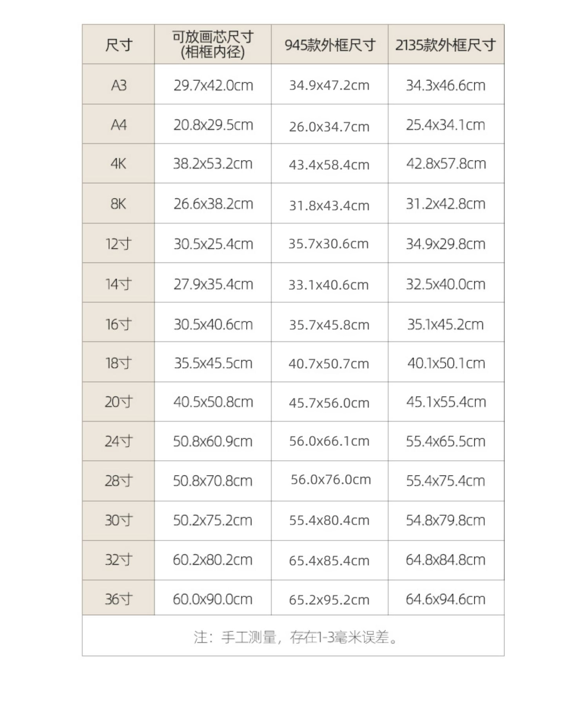Viewport: 588px width, 714px height.
Task: Select the 65.4x85.4cm cell
Action: point(329,560)
